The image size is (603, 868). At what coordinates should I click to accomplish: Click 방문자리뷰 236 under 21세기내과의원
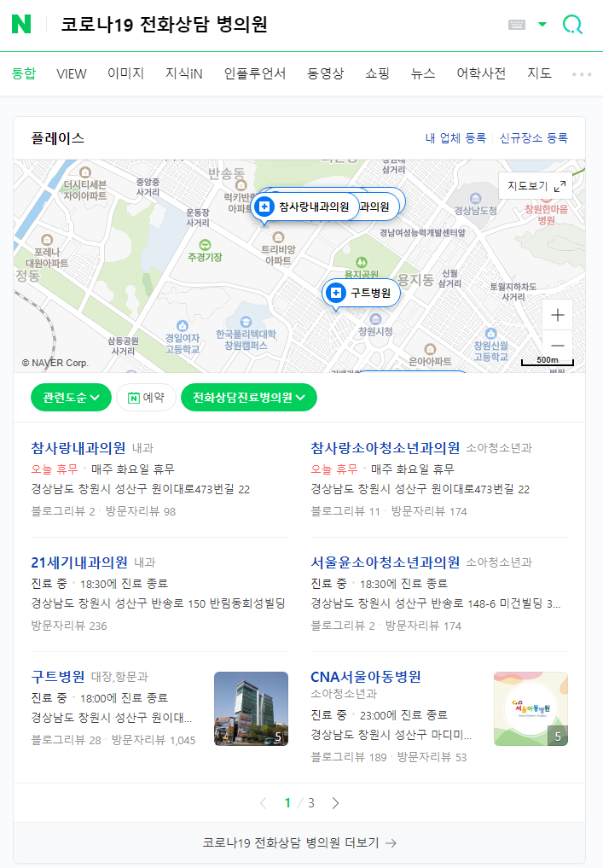point(69,626)
